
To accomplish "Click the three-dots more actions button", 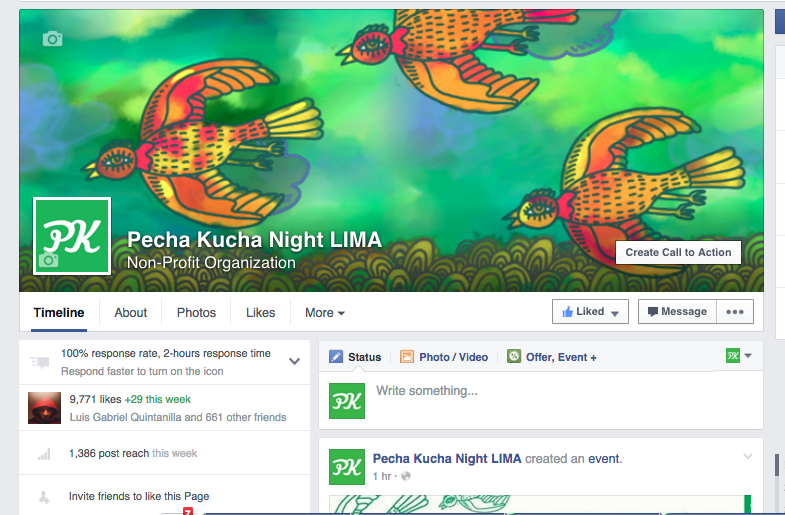I will pyautogui.click(x=734, y=312).
